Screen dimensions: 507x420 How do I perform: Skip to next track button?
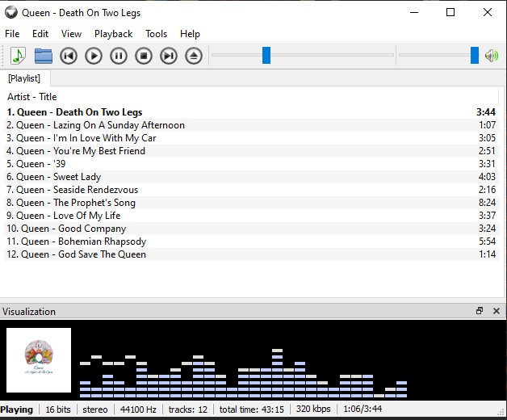169,56
